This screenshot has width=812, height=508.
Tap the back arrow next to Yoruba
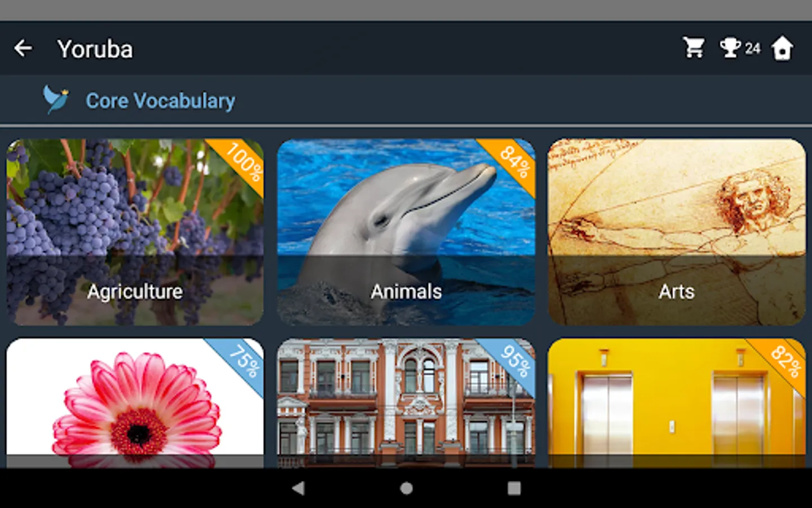point(23,49)
